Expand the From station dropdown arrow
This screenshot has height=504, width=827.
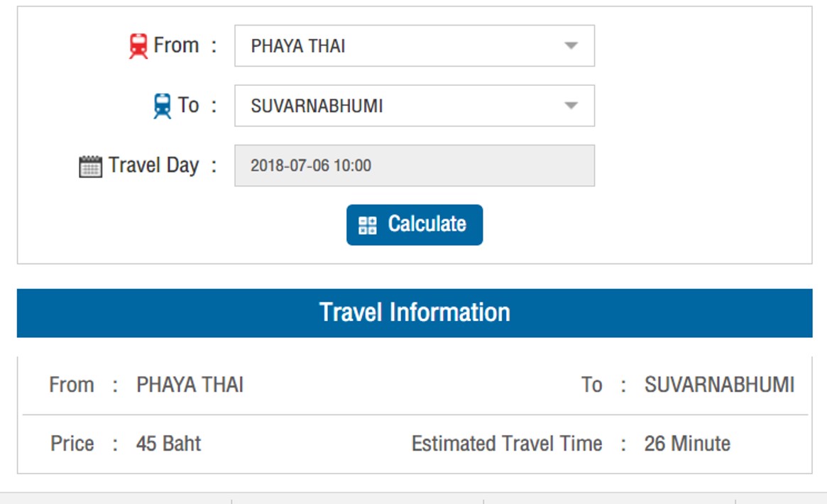[571, 46]
